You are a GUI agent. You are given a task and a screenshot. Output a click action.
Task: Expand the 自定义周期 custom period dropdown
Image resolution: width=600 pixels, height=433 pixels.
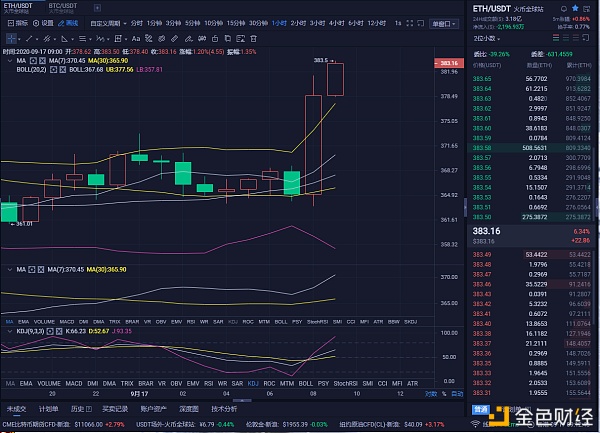(104, 22)
